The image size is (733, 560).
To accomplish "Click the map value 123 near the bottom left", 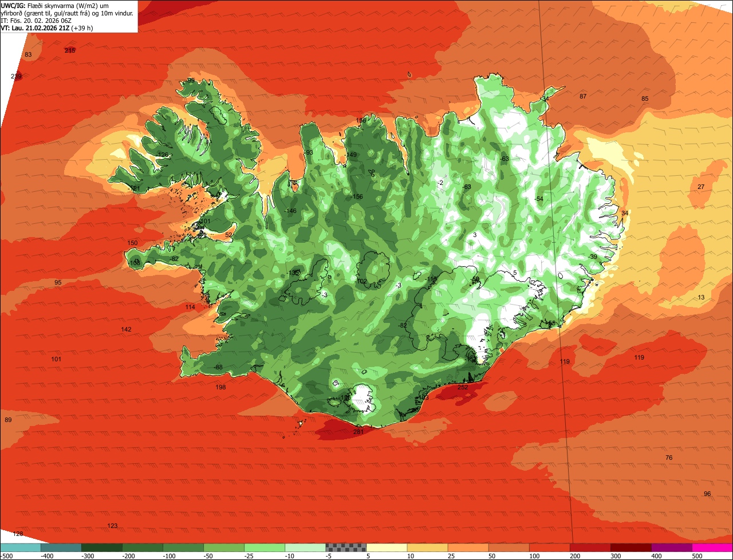I will point(112,526).
